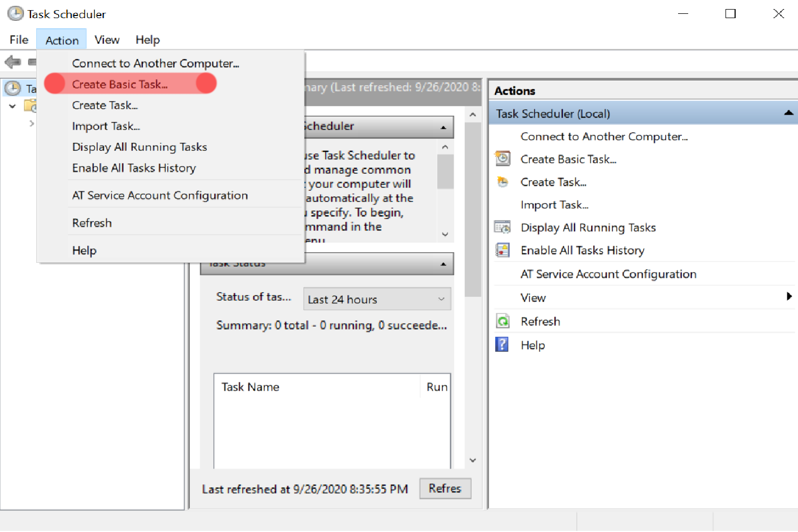Click the center pane main scrollbar thumb
Viewport: 798px width, 532px height.
pyautogui.click(x=473, y=209)
